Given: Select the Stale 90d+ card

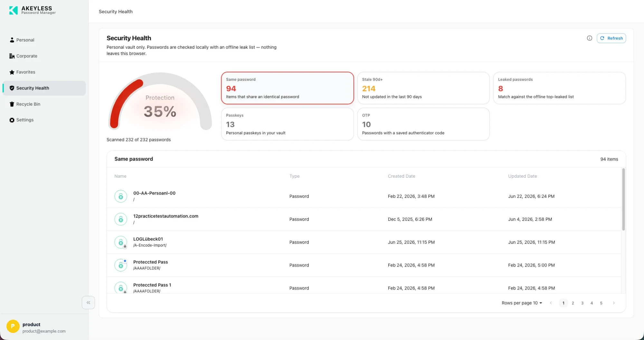Looking at the screenshot, I should pyautogui.click(x=423, y=88).
